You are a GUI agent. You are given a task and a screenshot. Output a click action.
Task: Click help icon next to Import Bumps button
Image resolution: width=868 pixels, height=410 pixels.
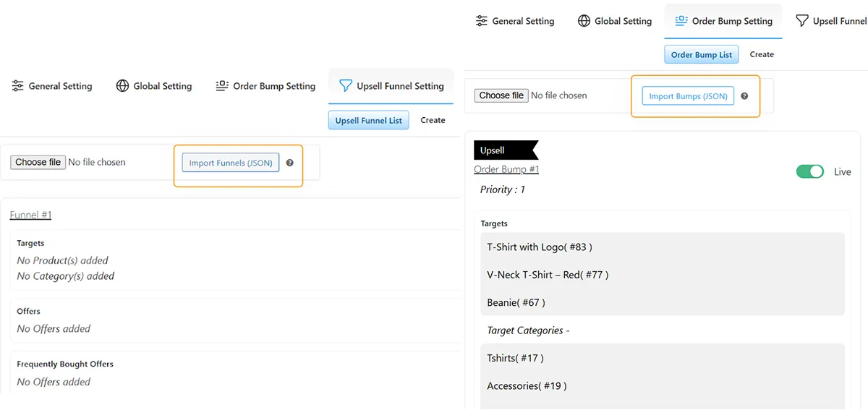point(744,95)
